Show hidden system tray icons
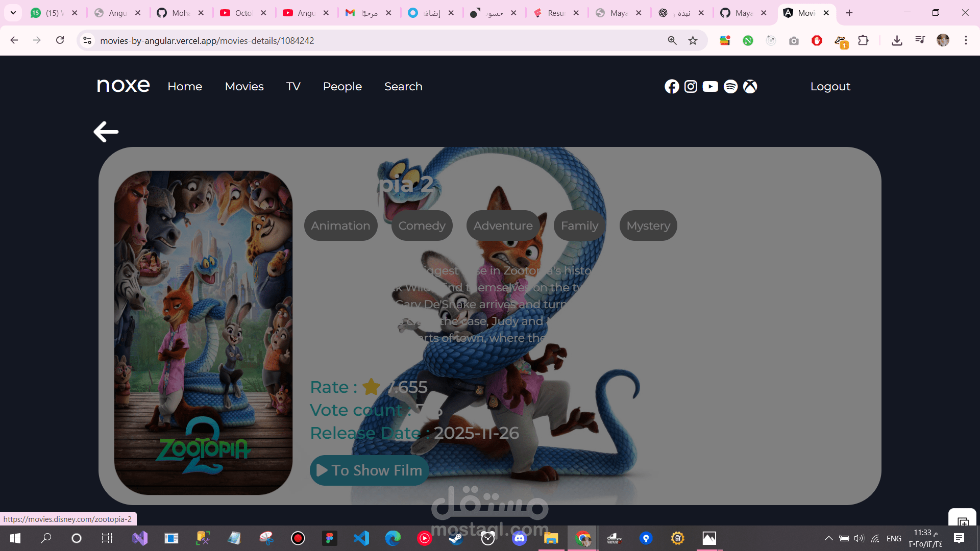The width and height of the screenshot is (980, 551). point(828,538)
